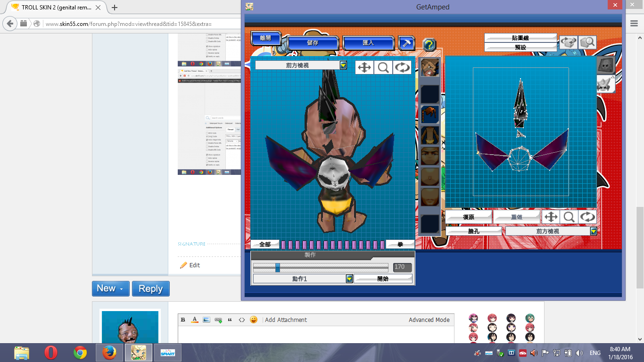
Task: Select the angry face thumbnail in parts list
Action: point(430,67)
